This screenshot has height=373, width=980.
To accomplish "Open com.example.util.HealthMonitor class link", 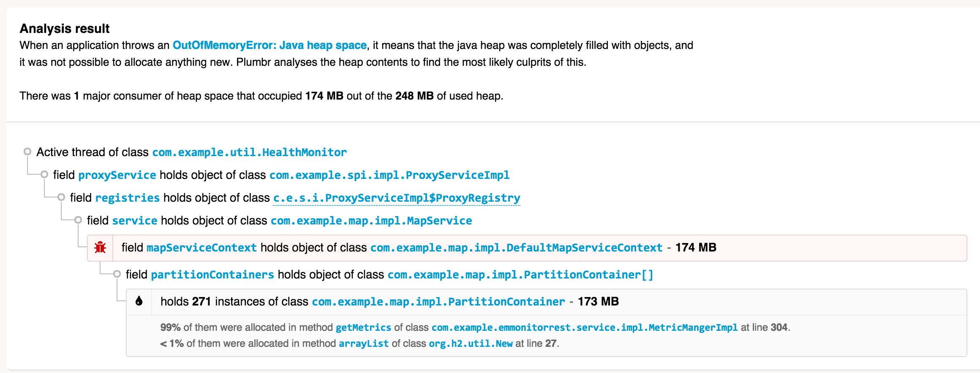I will pos(249,152).
